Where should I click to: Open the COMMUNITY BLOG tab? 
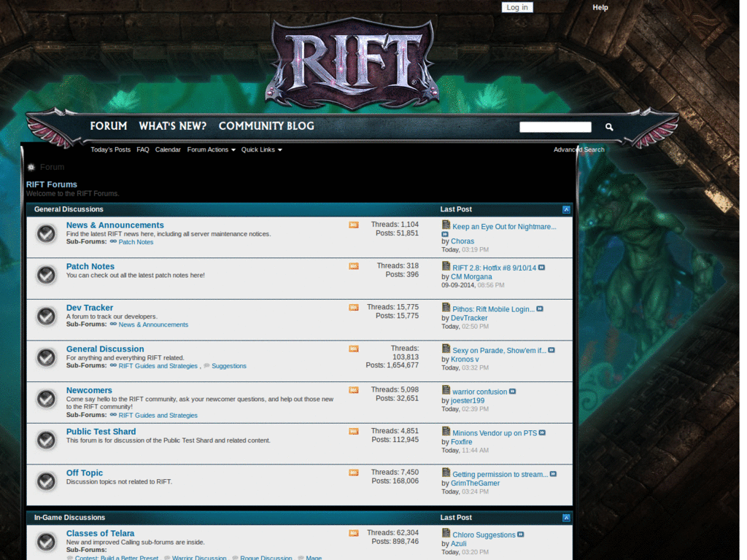pos(266,126)
